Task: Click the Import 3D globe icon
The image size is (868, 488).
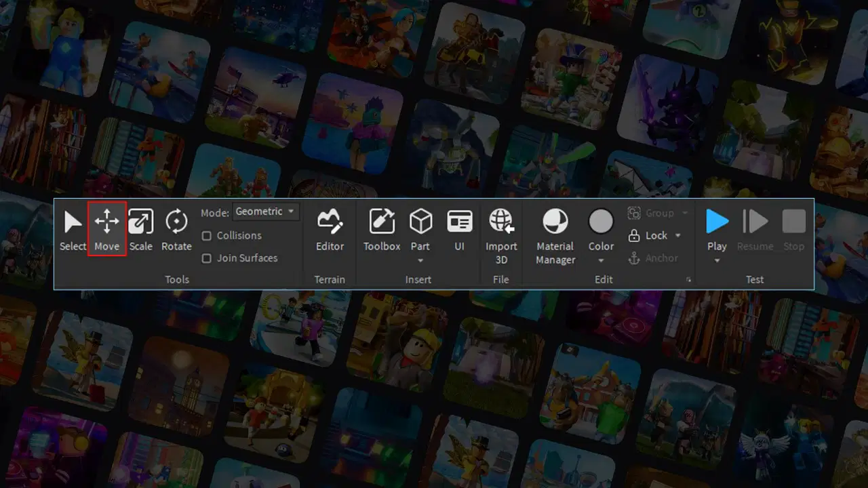Action: pyautogui.click(x=501, y=222)
